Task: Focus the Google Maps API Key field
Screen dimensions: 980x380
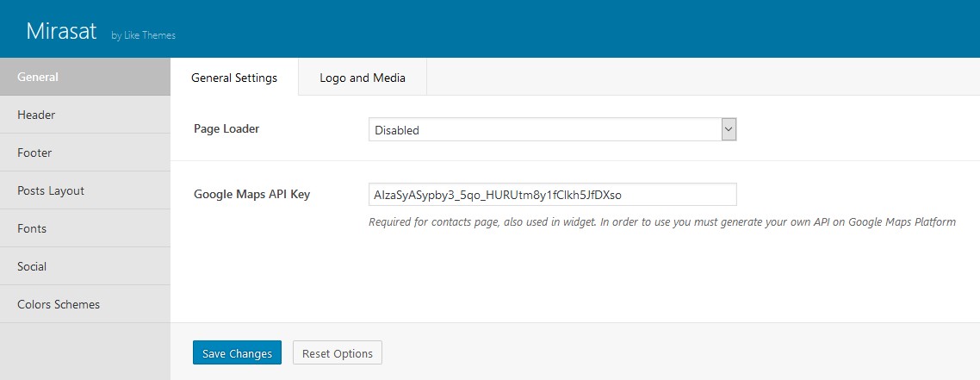Action: pyautogui.click(x=553, y=195)
